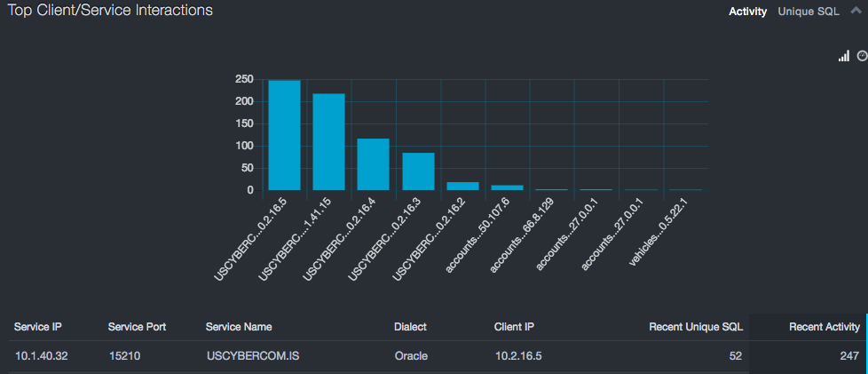This screenshot has width=868, height=374.
Task: Open the Unique SQL tab
Action: pos(809,12)
